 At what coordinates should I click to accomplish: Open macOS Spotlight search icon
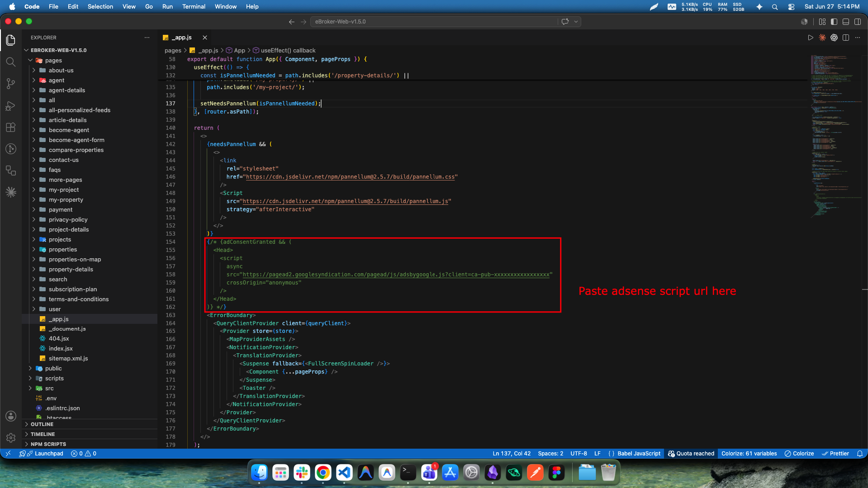coord(775,7)
